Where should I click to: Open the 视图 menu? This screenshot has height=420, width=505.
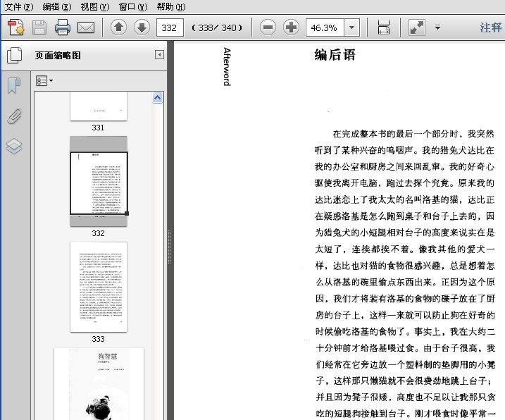pos(94,6)
